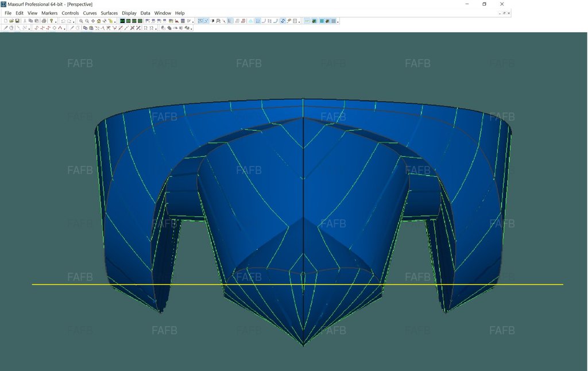Click the Open file folder icon

tap(11, 21)
